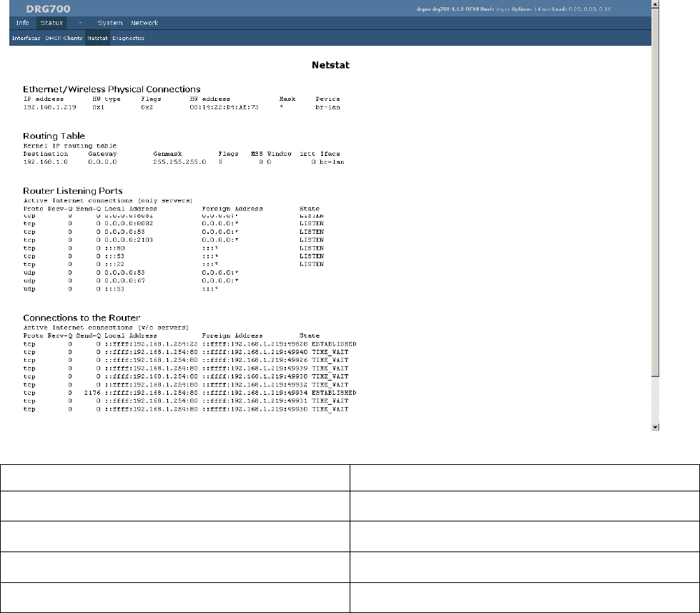Click the vertical scrollbar thumb
The height and width of the screenshot is (613, 700).
tap(655, 192)
